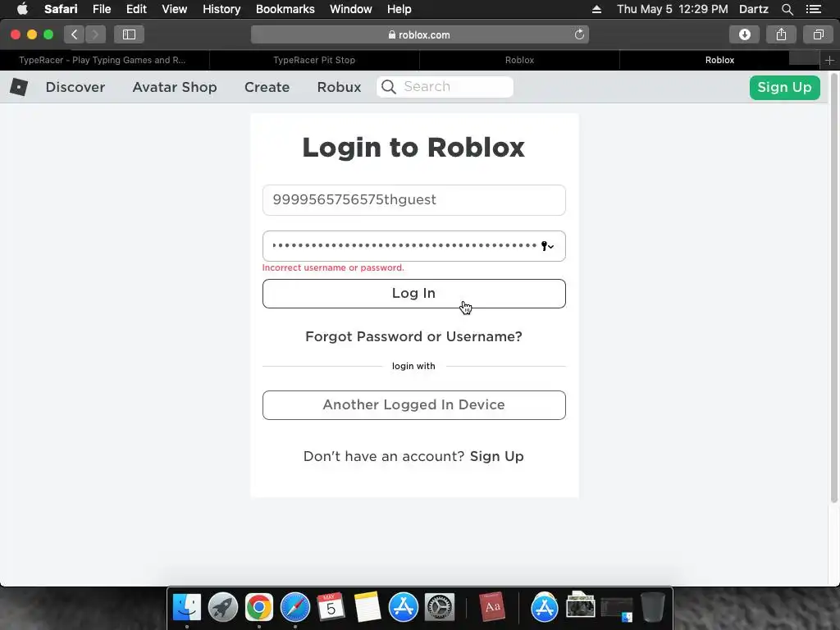Focus the username field with 9999565756575thguest
The width and height of the screenshot is (840, 630).
[413, 200]
